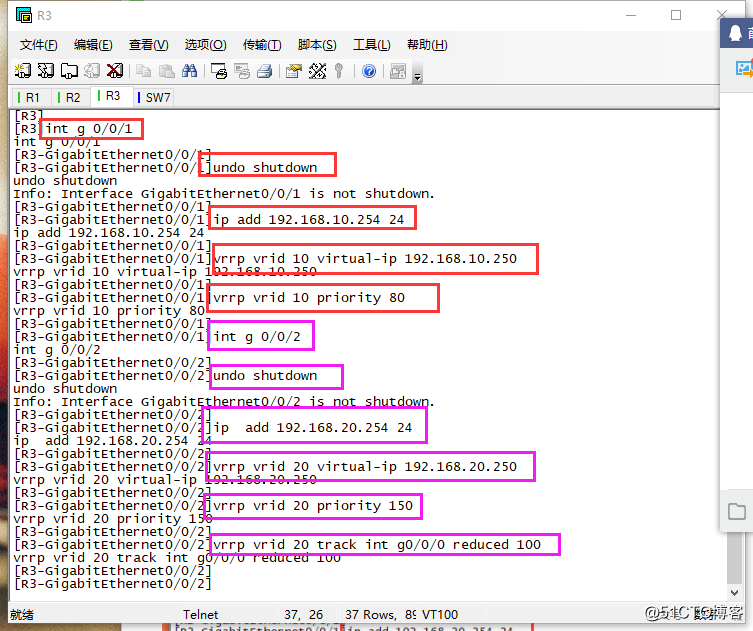This screenshot has height=631, width=753.
Task: Select the R3 session tab
Action: (112, 96)
